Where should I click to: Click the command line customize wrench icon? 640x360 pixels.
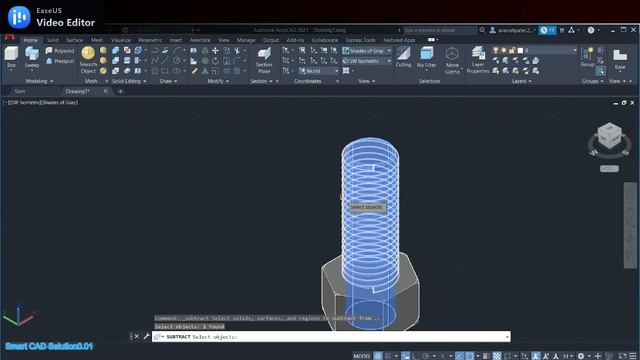point(147,336)
